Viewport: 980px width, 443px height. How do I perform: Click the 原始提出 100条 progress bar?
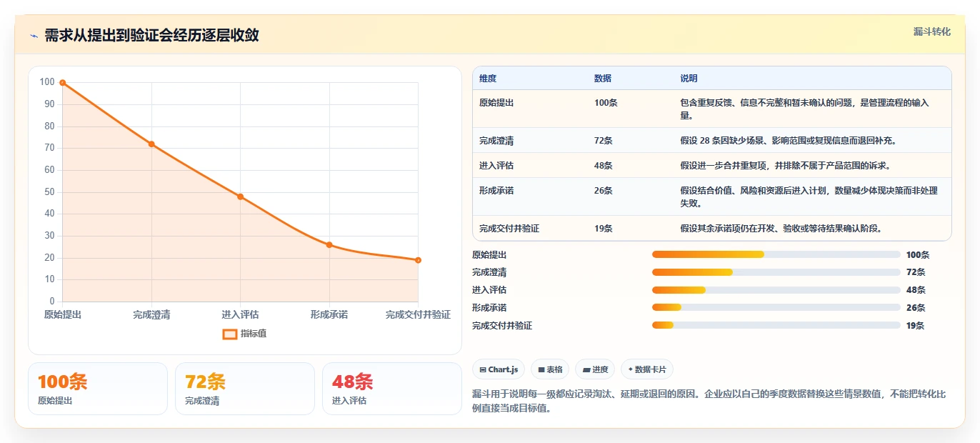(776, 254)
